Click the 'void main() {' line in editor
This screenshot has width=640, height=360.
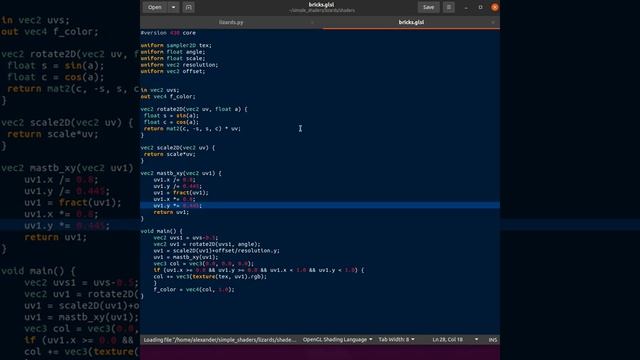(x=161, y=231)
